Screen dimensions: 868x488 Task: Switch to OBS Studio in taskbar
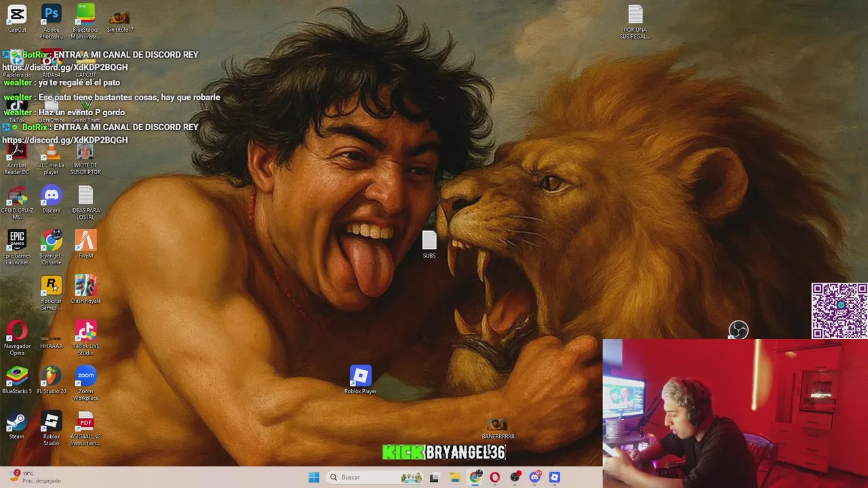point(515,477)
